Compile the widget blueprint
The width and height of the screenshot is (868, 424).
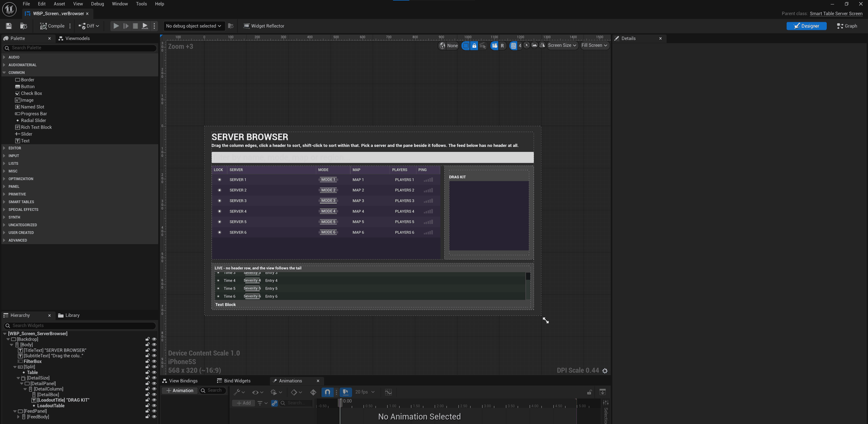pyautogui.click(x=52, y=26)
